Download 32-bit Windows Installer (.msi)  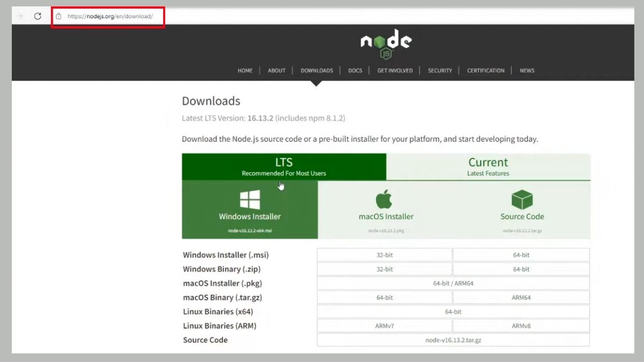pos(385,255)
